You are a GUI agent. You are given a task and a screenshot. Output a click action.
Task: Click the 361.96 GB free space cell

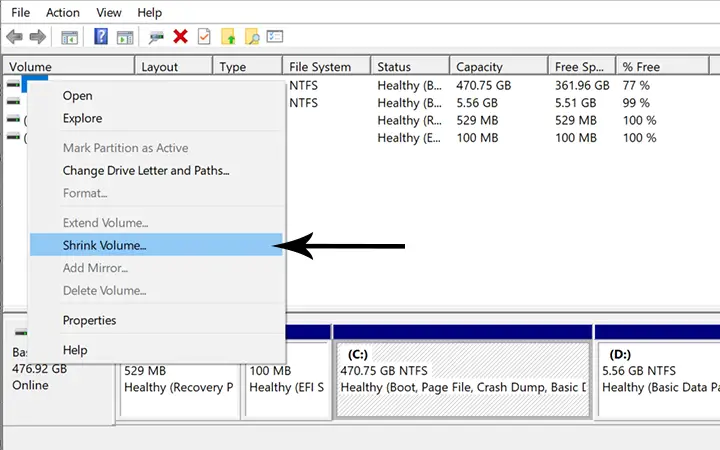(582, 85)
